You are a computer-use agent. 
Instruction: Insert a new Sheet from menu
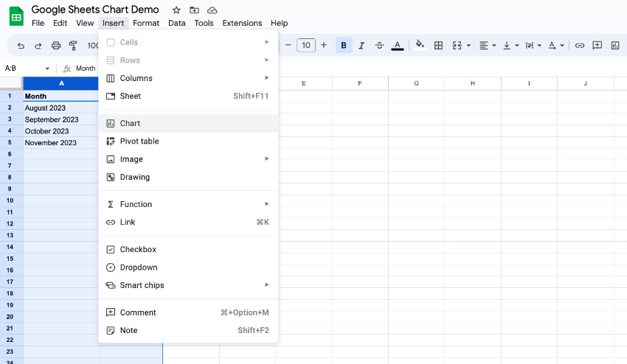pos(188,96)
